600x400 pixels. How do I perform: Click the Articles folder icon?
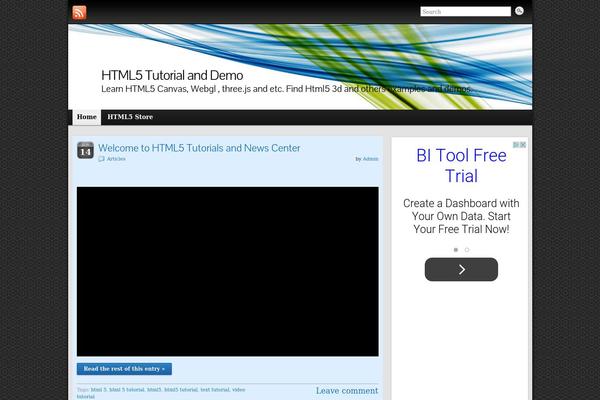101,158
